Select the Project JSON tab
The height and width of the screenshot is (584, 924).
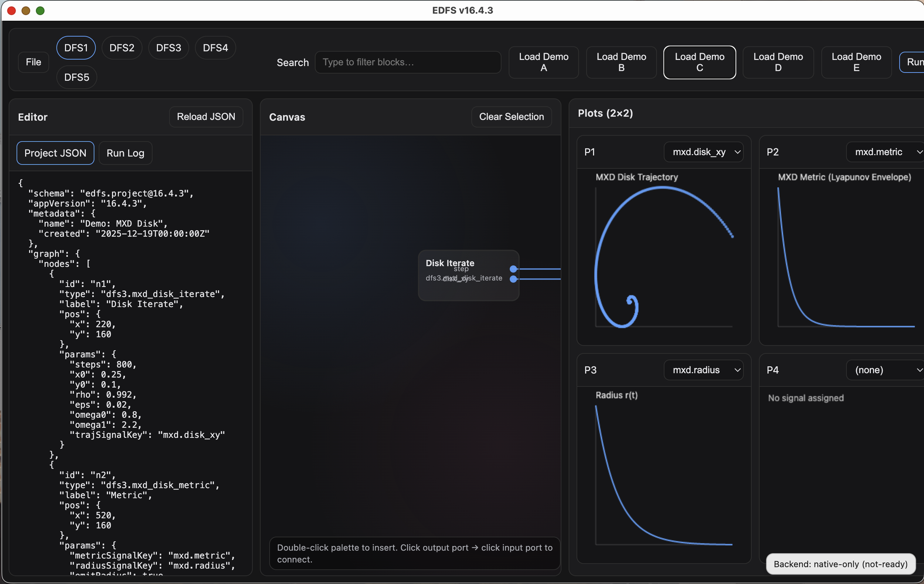click(x=55, y=153)
